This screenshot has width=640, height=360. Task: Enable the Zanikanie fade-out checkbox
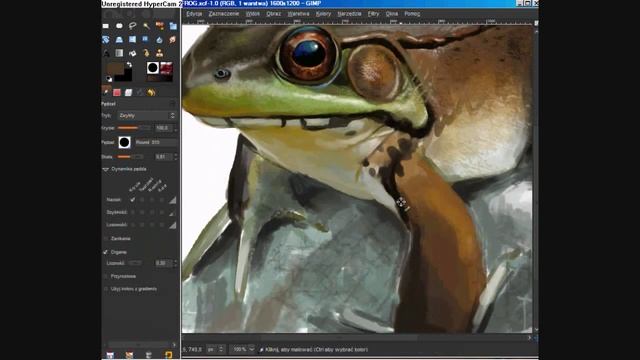click(106, 238)
